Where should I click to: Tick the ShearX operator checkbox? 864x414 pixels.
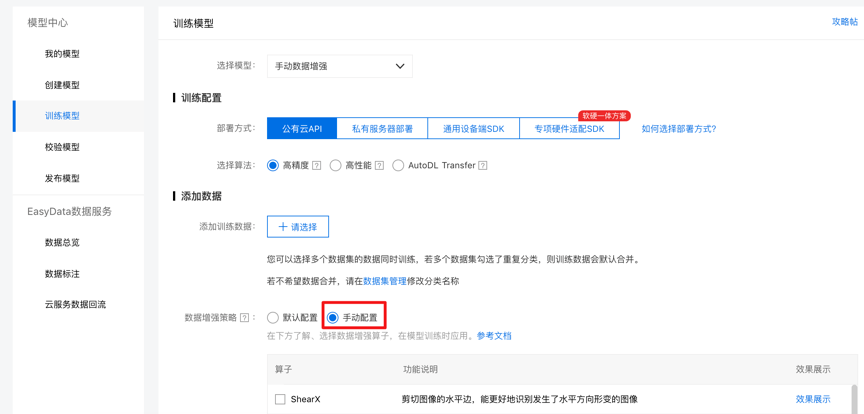tap(280, 399)
